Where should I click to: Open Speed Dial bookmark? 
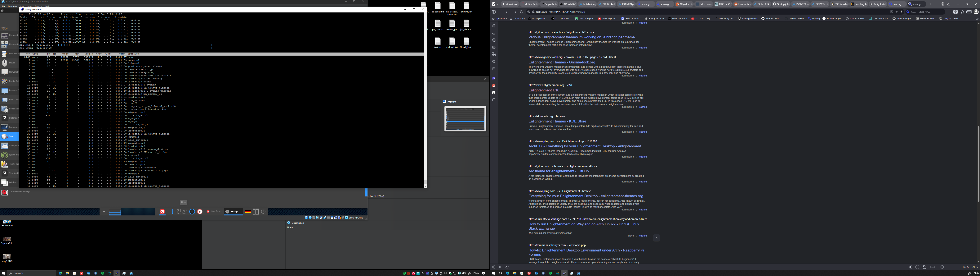pos(500,18)
